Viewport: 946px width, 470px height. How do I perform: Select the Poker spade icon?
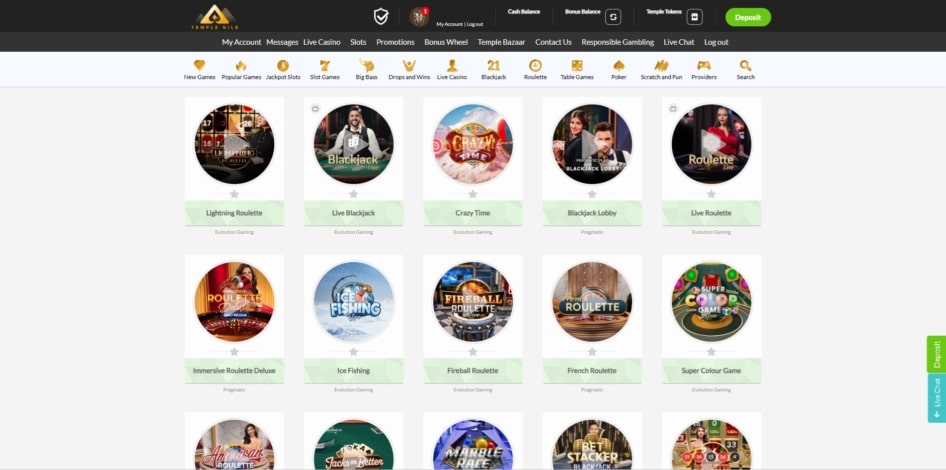tap(619, 66)
